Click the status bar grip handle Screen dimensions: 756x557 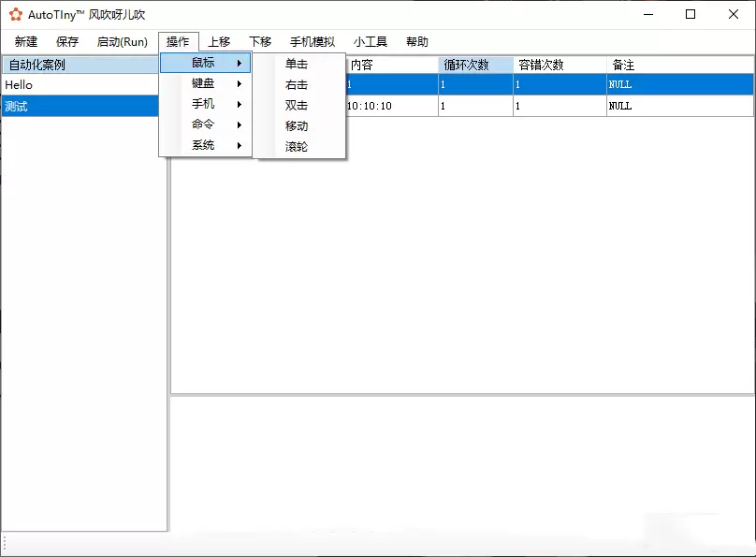[x=5, y=544]
